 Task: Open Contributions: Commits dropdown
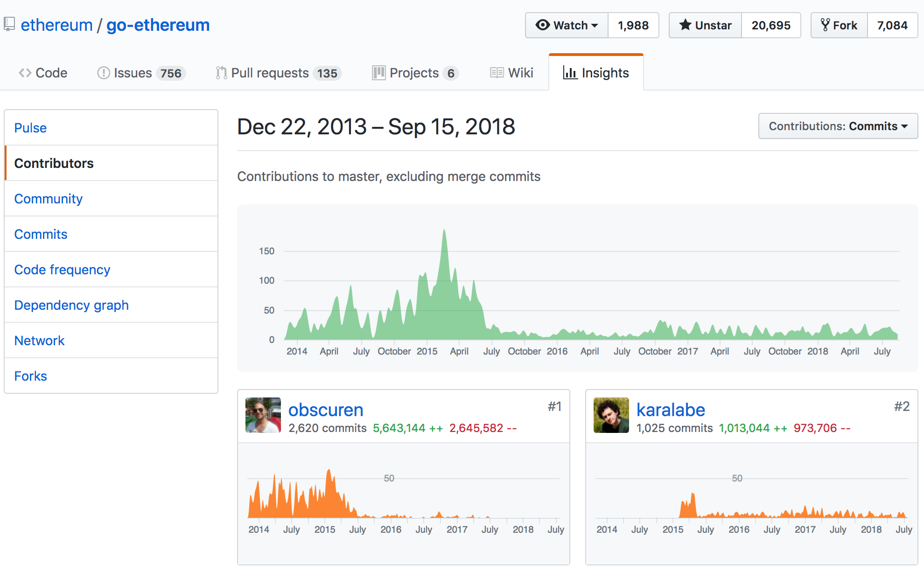[x=838, y=126]
